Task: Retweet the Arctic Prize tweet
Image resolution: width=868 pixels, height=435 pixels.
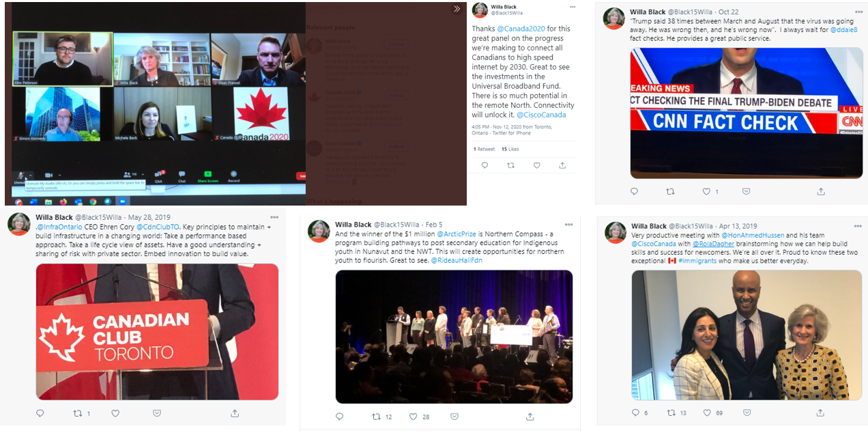Action: (377, 417)
